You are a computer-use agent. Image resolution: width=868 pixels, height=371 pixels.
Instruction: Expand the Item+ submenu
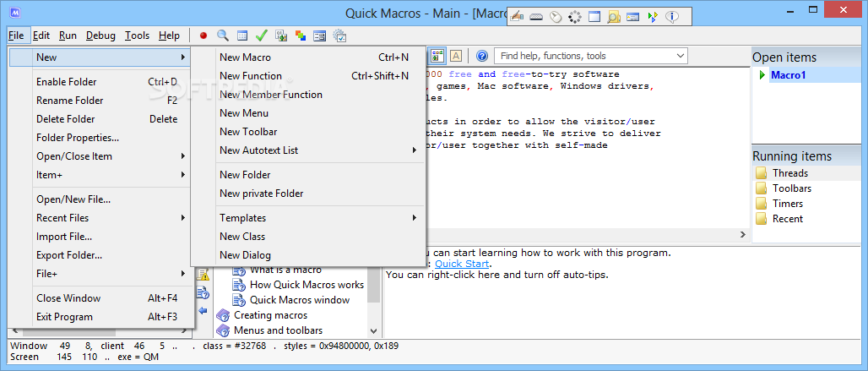pyautogui.click(x=100, y=175)
